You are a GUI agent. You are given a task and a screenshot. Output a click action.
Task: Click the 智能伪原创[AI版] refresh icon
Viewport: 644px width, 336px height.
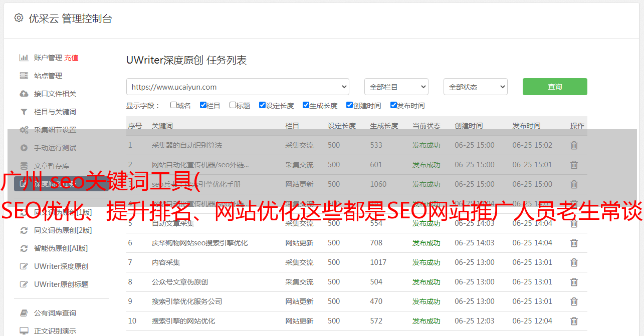tap(24, 248)
